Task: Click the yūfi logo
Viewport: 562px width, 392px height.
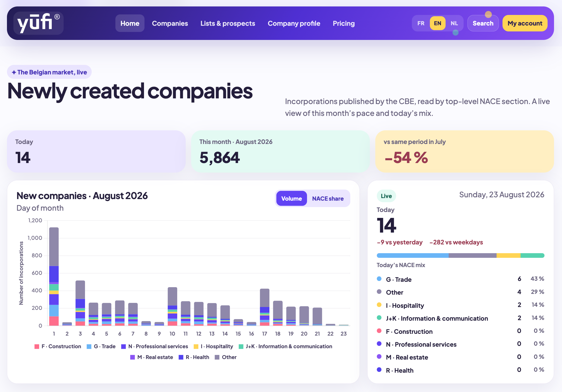Action: click(x=38, y=23)
